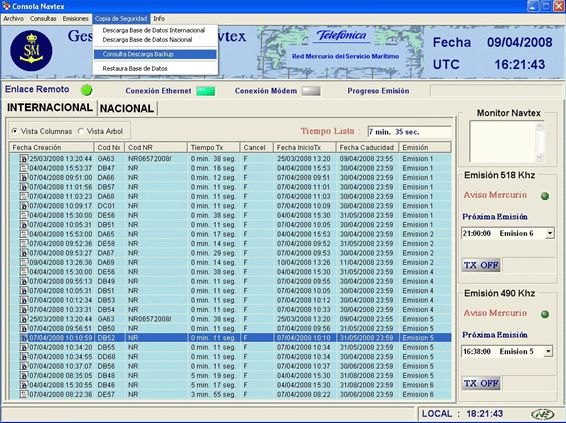Click the Conexión Ethernet green indicator
Screen dimensions: 566x423
pos(205,91)
